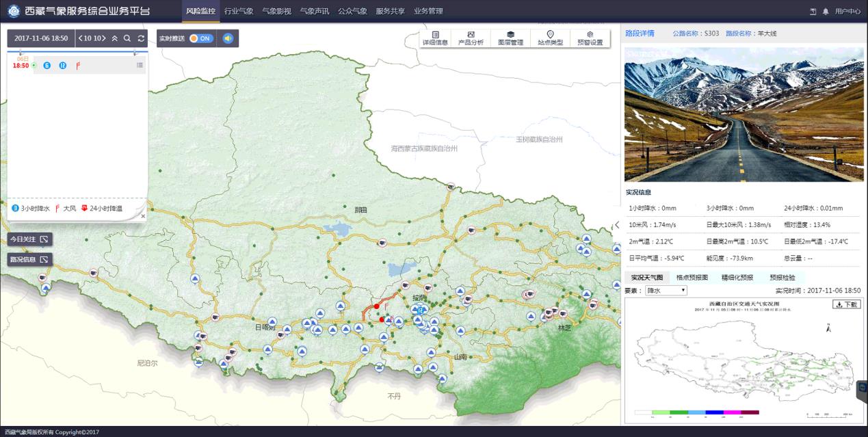Open the 行业气象 menu
Viewport: 868px width, 437px height.
(239, 11)
